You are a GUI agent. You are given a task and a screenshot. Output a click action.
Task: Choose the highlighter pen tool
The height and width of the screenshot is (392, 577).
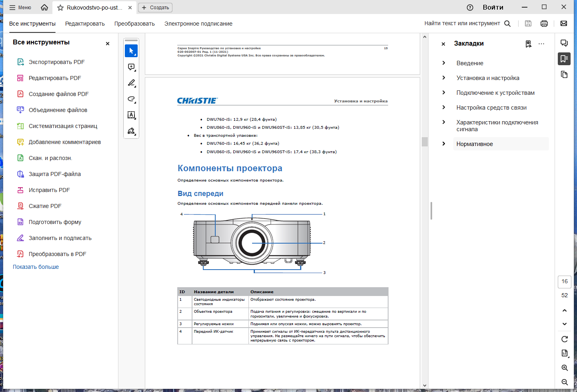click(131, 83)
